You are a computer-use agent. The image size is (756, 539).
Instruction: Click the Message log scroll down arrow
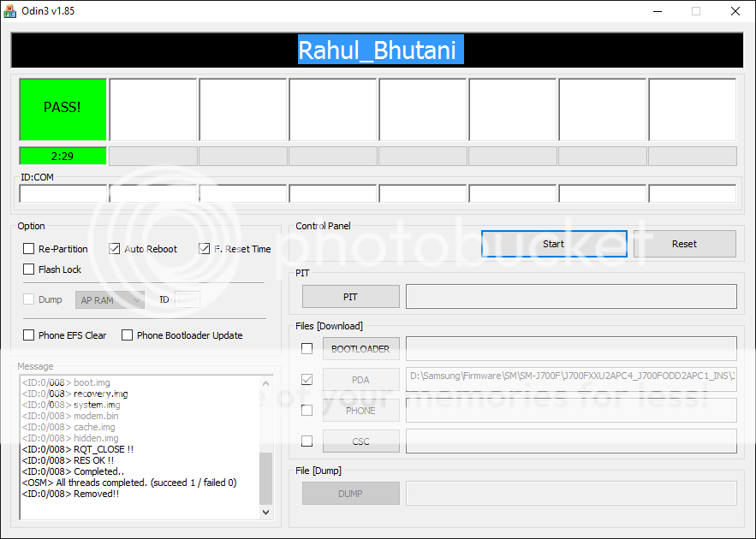(265, 512)
